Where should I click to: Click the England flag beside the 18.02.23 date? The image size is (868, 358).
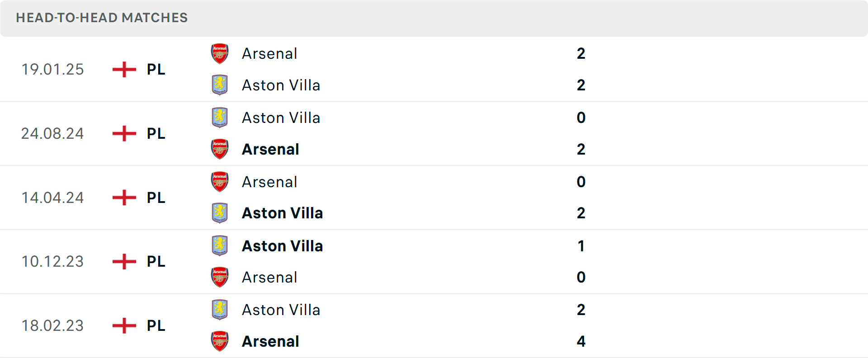[x=123, y=325]
